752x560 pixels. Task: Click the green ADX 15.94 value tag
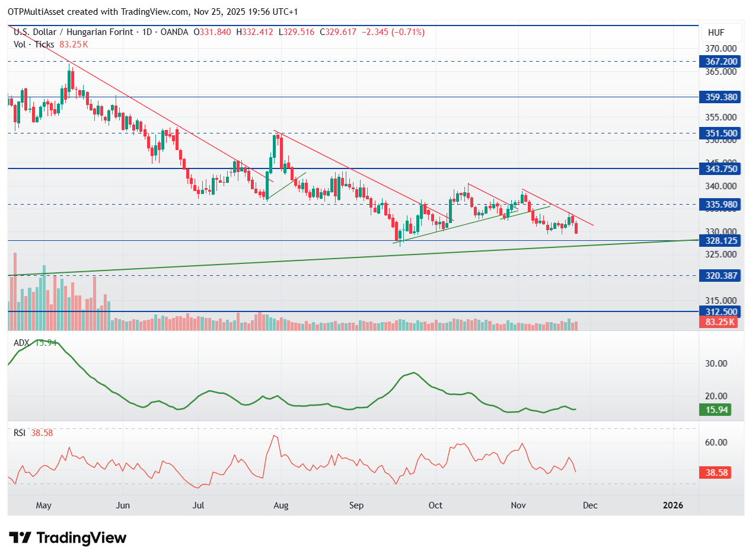pyautogui.click(x=716, y=409)
